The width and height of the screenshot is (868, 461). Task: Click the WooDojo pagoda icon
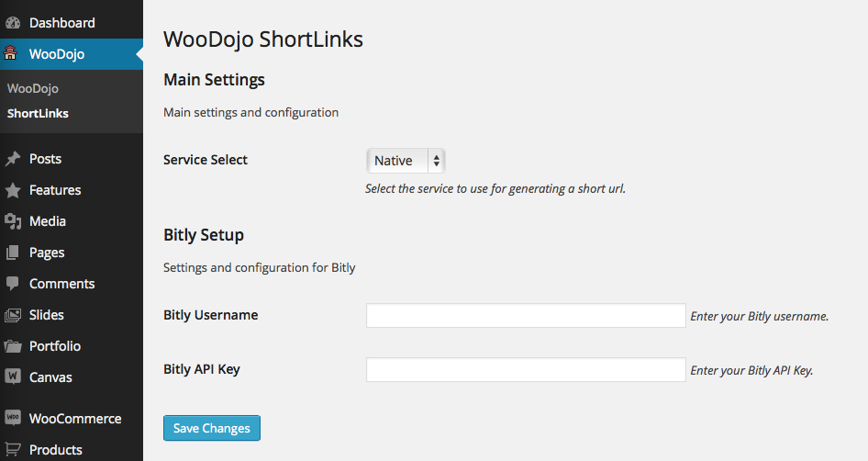tap(10, 53)
